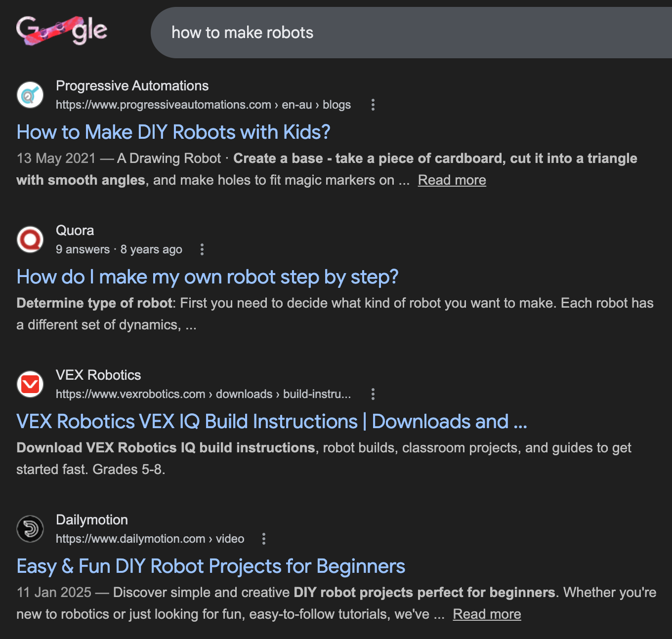
Task: Click the vexrobotics.com URL breadcrumb
Action: click(x=203, y=394)
